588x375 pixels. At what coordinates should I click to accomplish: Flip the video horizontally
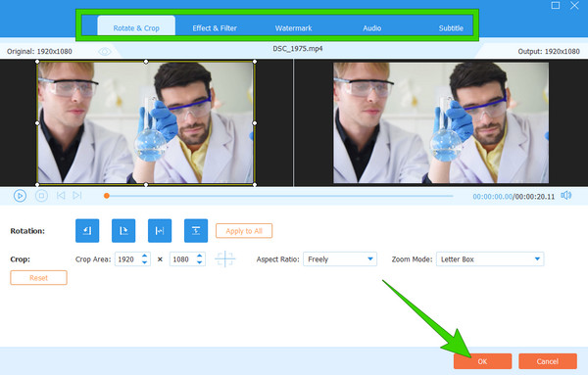pos(160,231)
